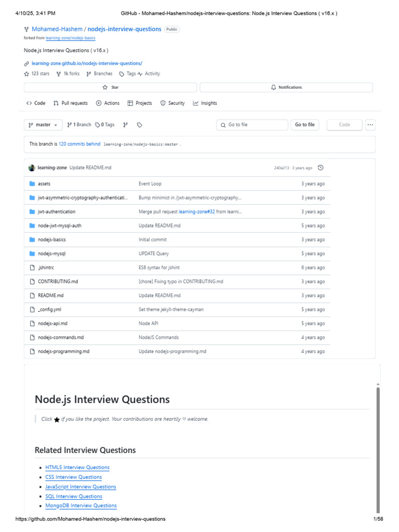Image resolution: width=399 pixels, height=532 pixels.
Task: Click the pulse icon beside Activity
Action: [x=140, y=74]
